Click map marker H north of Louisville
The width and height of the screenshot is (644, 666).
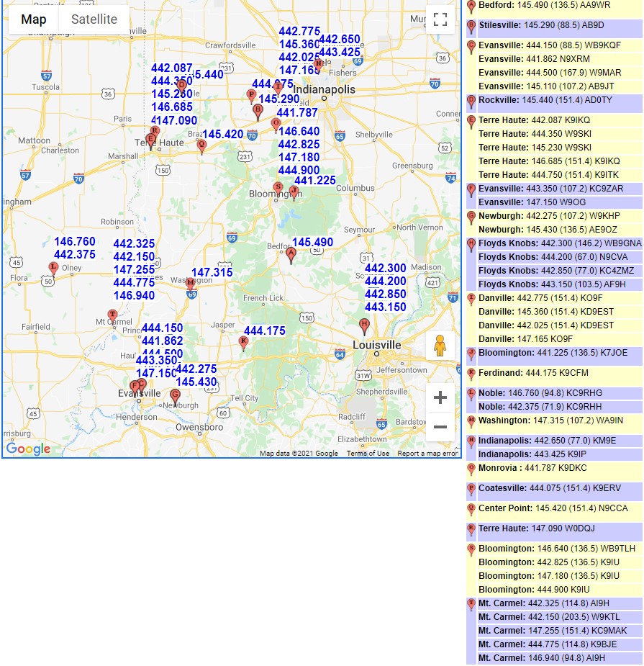click(x=364, y=327)
